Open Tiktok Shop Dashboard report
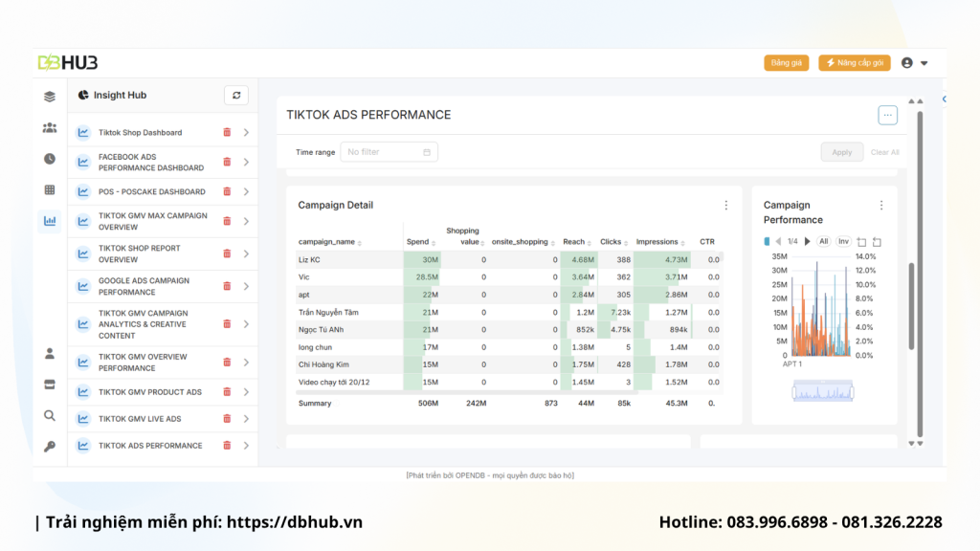 pyautogui.click(x=140, y=132)
